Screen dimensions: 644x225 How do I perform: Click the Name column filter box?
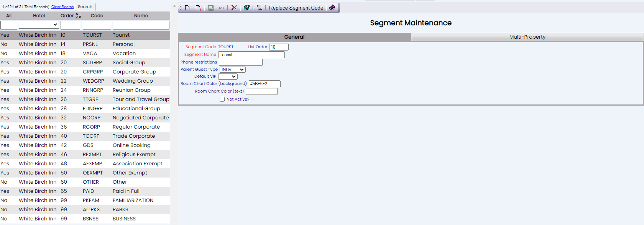[141, 25]
